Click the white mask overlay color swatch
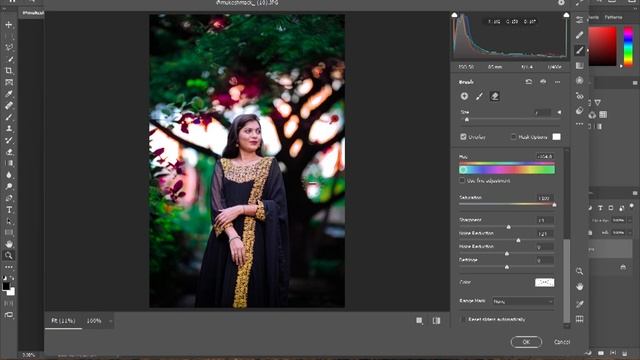 point(556,137)
